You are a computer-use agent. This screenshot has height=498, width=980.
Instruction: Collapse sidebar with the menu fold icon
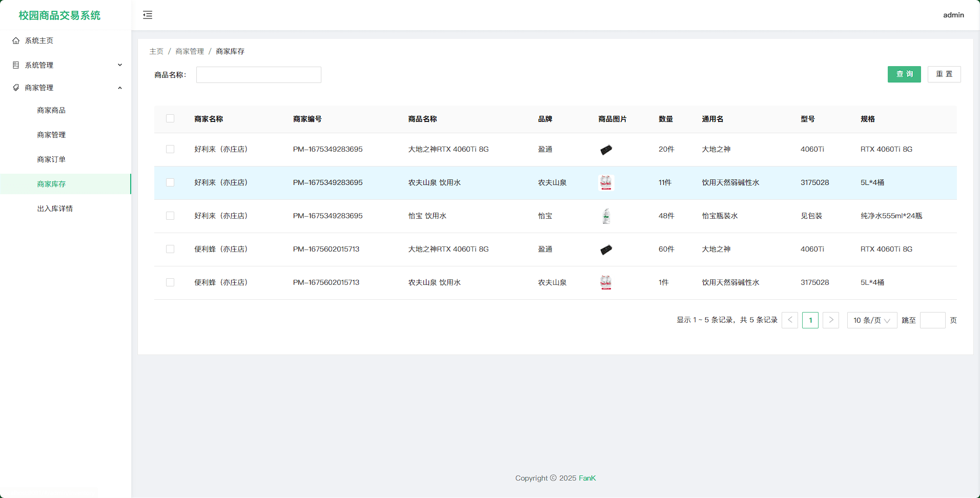(x=148, y=15)
